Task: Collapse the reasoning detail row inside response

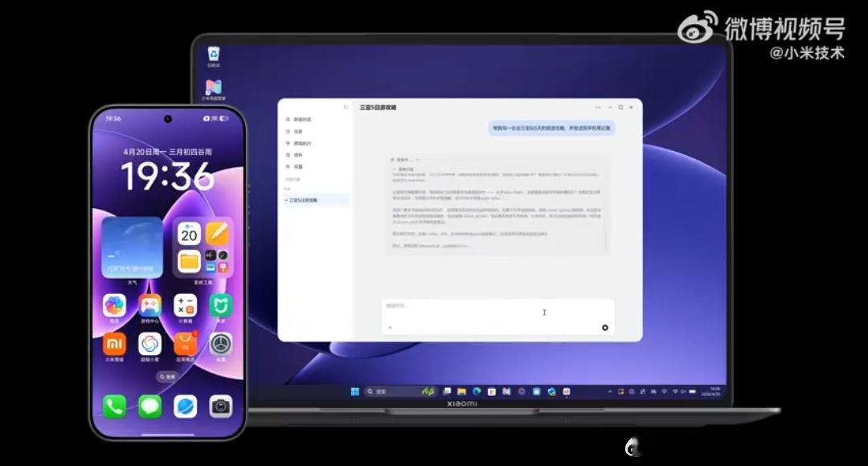Action: pyautogui.click(x=403, y=169)
